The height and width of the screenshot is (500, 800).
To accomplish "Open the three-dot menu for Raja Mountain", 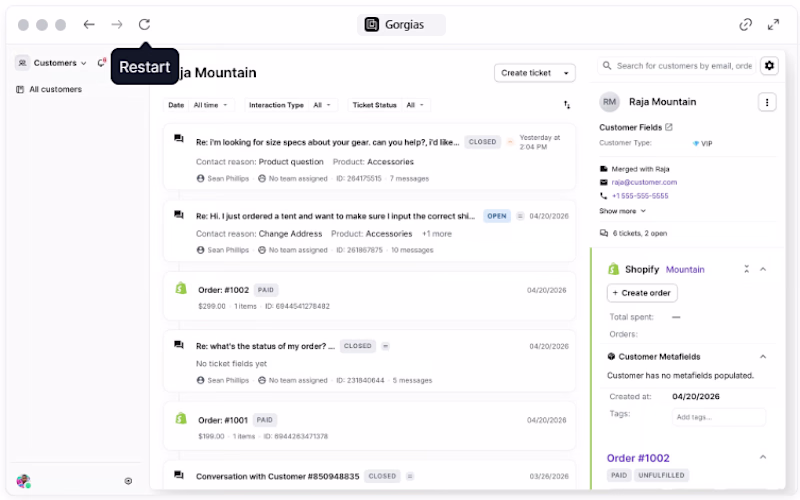I will tap(767, 103).
